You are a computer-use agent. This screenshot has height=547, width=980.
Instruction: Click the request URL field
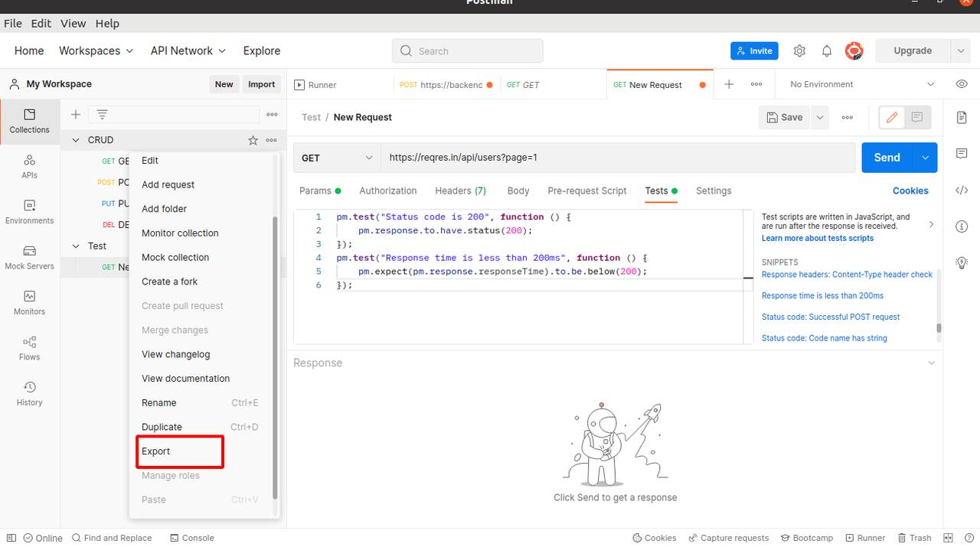pyautogui.click(x=618, y=158)
